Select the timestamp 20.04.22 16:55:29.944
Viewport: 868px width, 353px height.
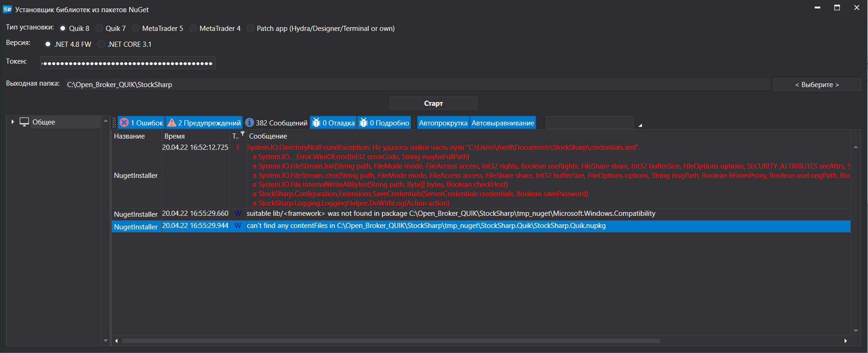(x=195, y=226)
